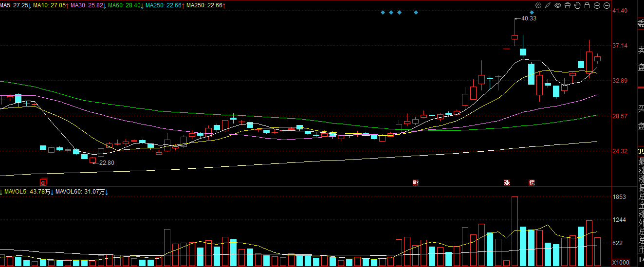Click the first blue diamond marker
The image size is (644, 267).
point(383,12)
